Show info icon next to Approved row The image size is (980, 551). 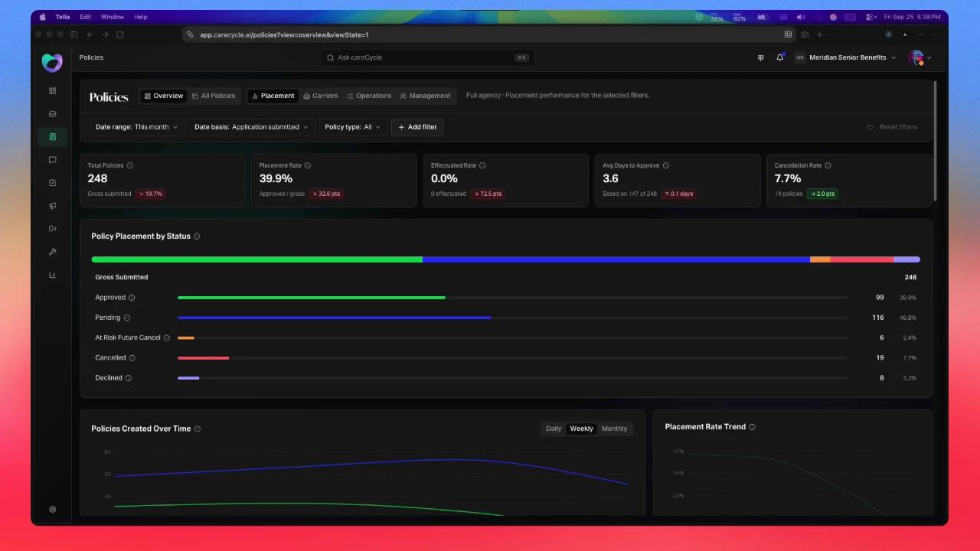pyautogui.click(x=132, y=298)
